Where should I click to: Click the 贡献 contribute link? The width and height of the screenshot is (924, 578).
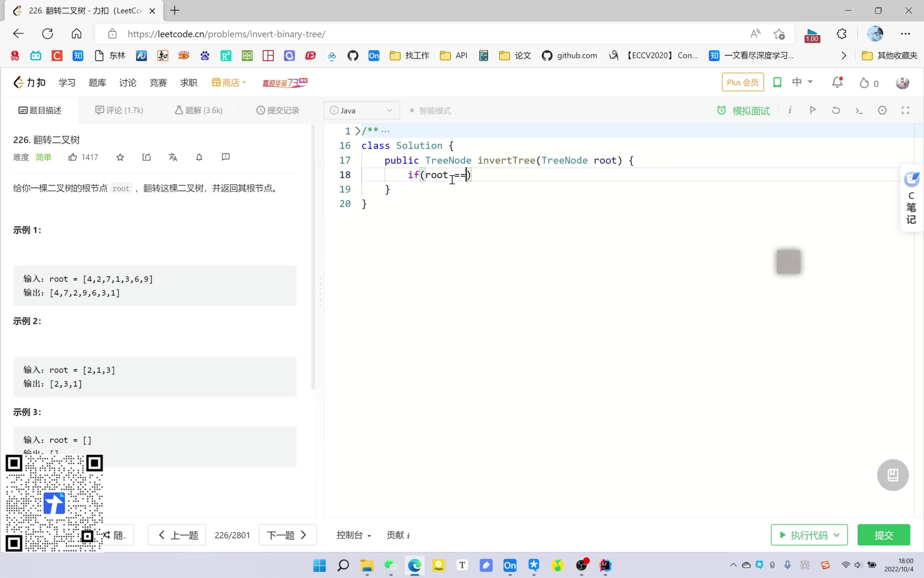[x=398, y=535]
